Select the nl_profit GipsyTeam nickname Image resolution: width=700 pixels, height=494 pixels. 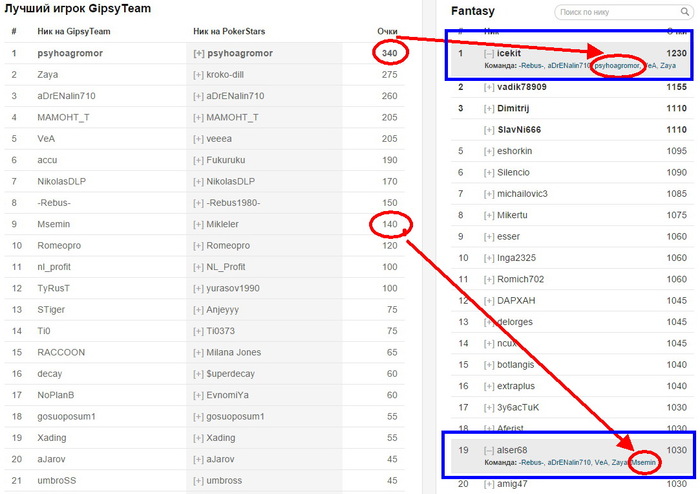[x=54, y=267]
